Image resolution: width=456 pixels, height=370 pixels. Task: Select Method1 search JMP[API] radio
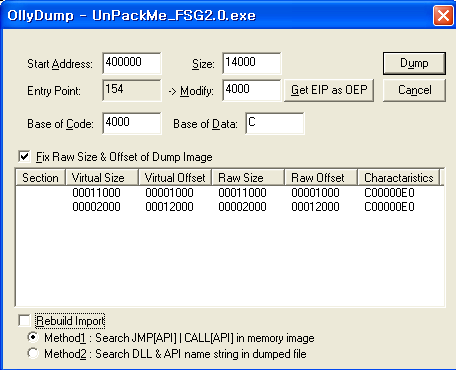point(33,337)
